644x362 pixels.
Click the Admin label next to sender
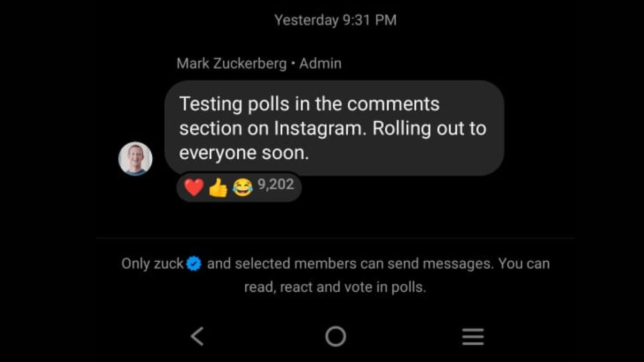[x=320, y=63]
